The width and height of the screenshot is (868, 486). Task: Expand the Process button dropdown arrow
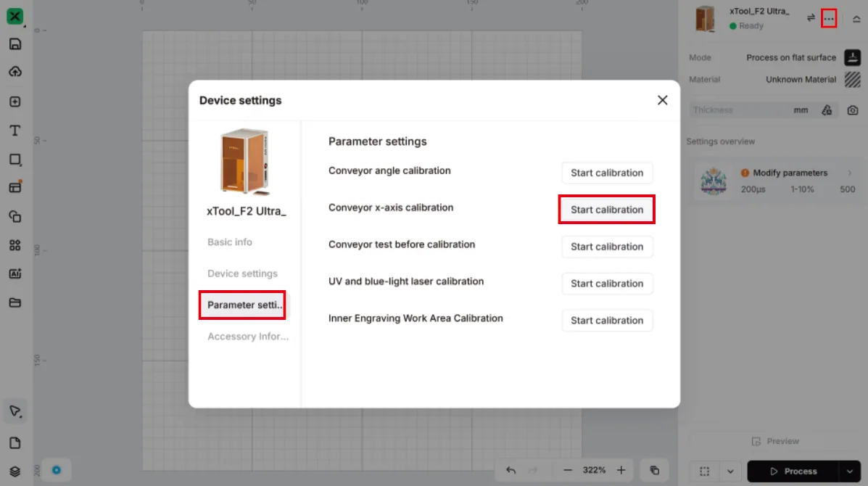click(x=850, y=471)
